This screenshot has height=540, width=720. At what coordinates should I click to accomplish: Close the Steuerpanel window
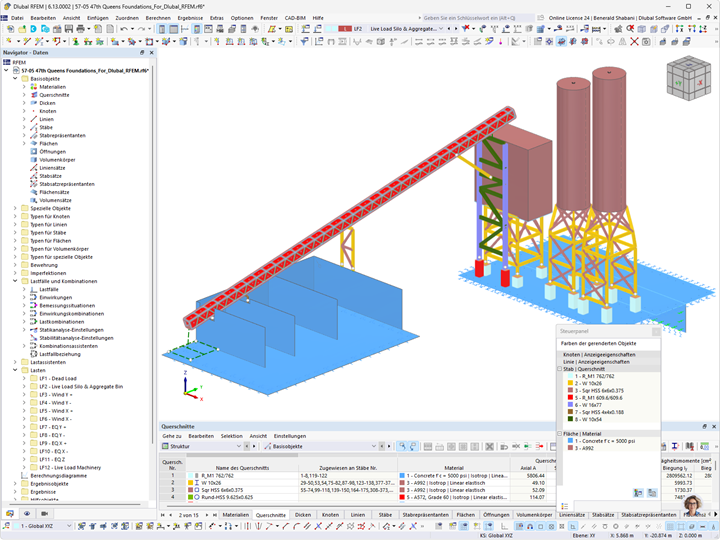point(656,332)
